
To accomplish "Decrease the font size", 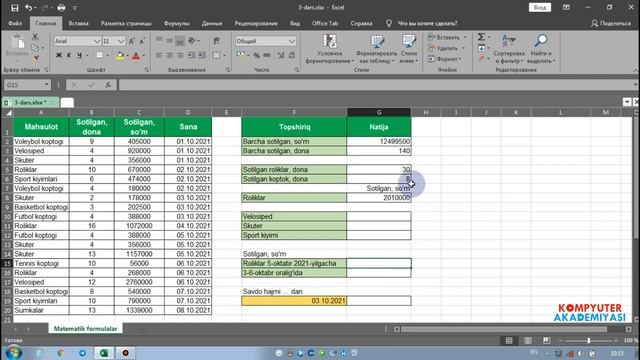I will pos(142,41).
